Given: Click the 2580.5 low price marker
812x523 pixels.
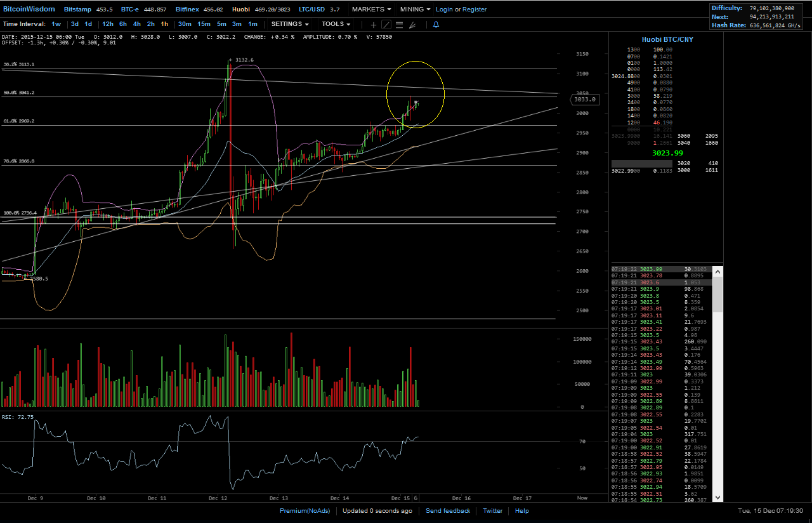Looking at the screenshot, I should pos(38,279).
